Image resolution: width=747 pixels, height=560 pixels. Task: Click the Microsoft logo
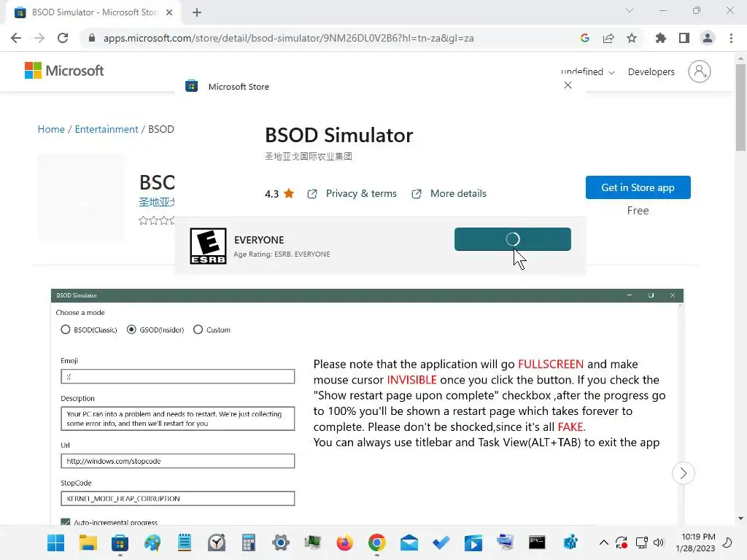(64, 71)
